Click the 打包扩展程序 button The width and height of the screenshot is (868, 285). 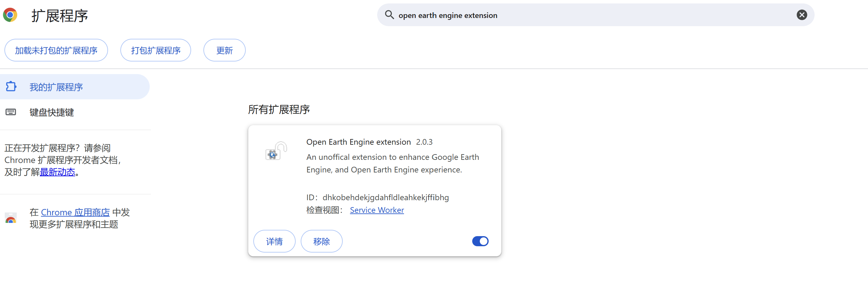coord(155,50)
